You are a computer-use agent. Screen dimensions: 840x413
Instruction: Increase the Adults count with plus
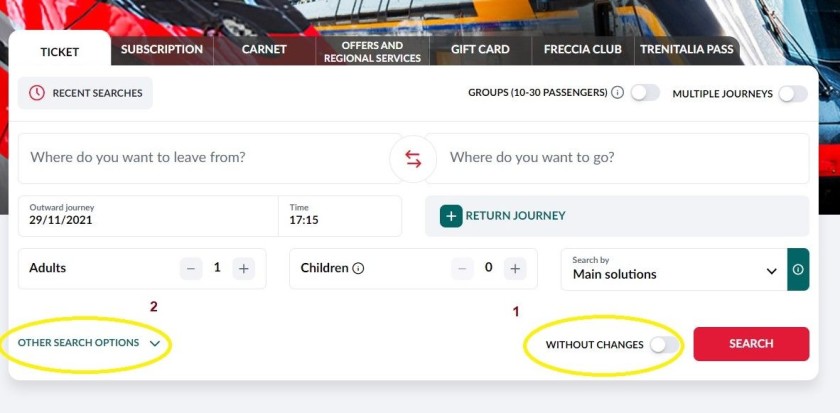pyautogui.click(x=244, y=268)
